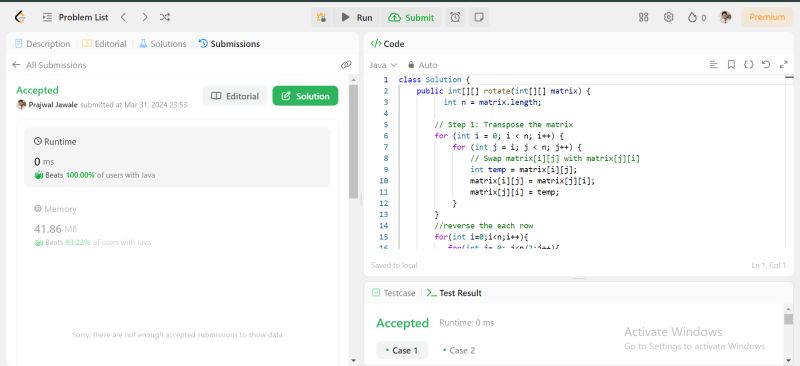Switch to the Testcase tab
The height and width of the screenshot is (366, 800).
[x=393, y=293]
